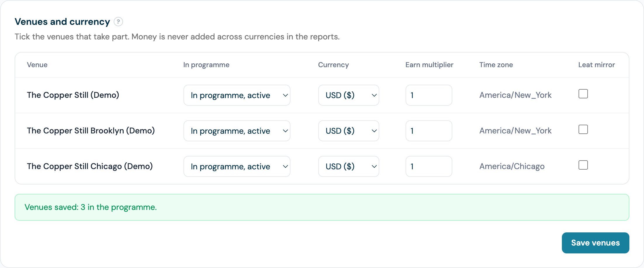Tick Leat mirror for Copper Still Chicago
This screenshot has height=268, width=644.
583,165
